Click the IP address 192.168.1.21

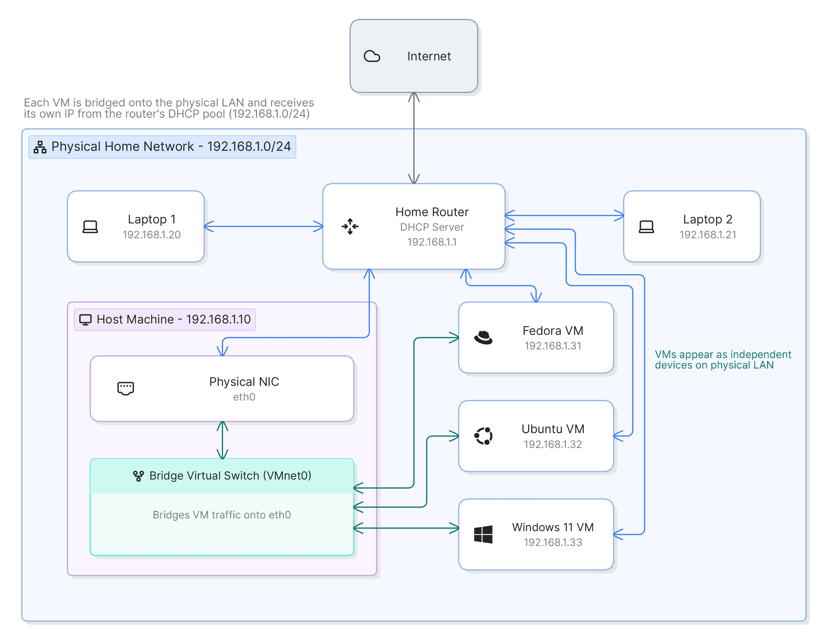click(x=708, y=235)
